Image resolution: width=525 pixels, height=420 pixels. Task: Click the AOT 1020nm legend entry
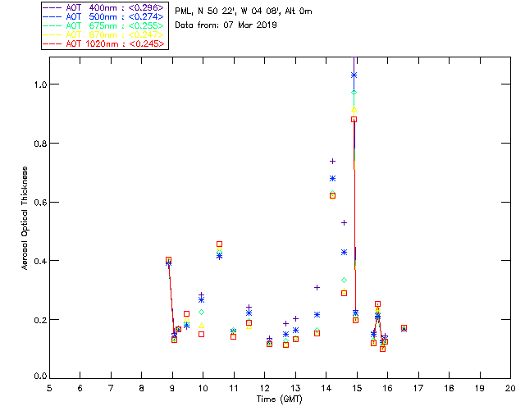pos(104,43)
